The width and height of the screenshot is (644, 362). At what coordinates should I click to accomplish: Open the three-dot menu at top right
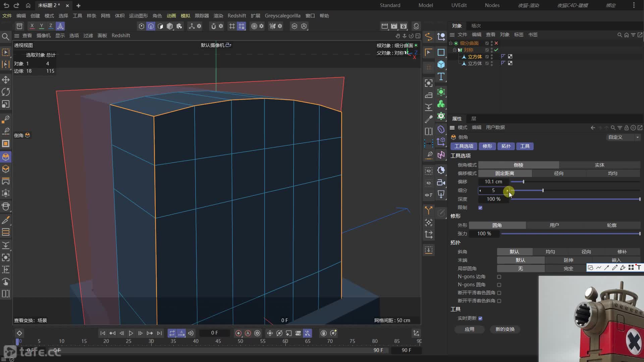pos(634,5)
